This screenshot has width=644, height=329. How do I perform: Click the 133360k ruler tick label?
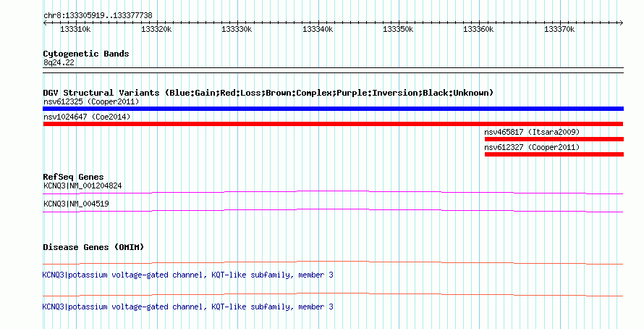(479, 30)
